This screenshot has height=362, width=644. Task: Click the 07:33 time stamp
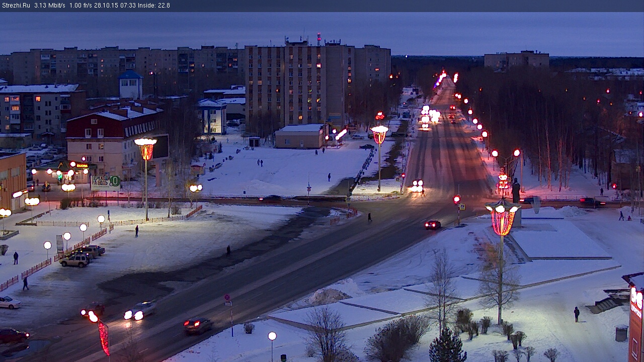[128, 6]
